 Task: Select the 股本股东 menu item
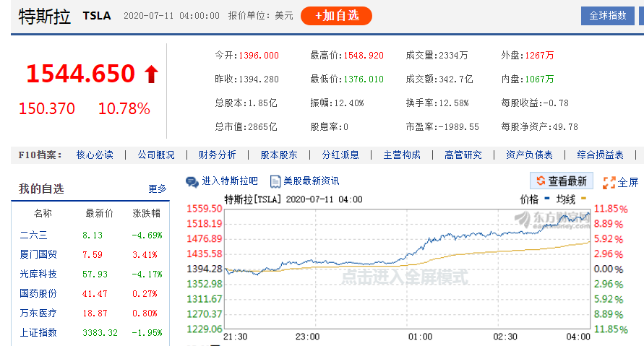(278, 155)
